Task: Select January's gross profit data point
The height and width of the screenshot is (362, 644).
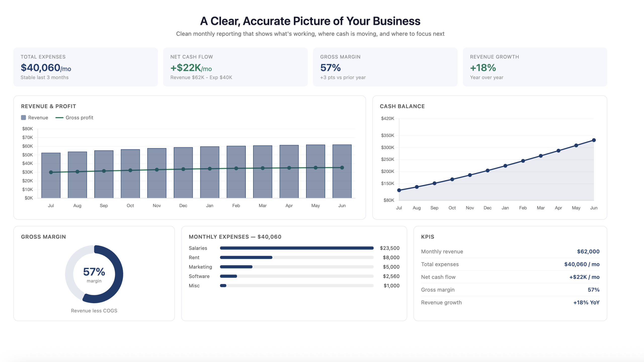Action: [210, 169]
